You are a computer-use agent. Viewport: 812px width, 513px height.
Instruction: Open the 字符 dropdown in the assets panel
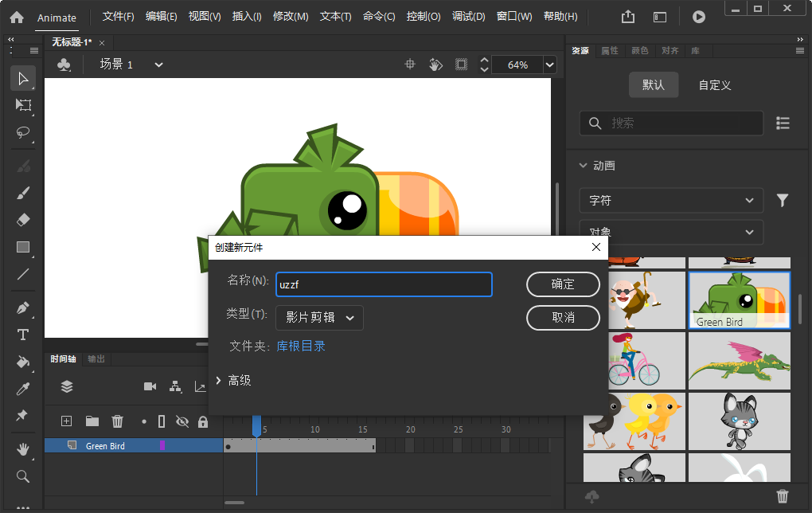click(670, 200)
